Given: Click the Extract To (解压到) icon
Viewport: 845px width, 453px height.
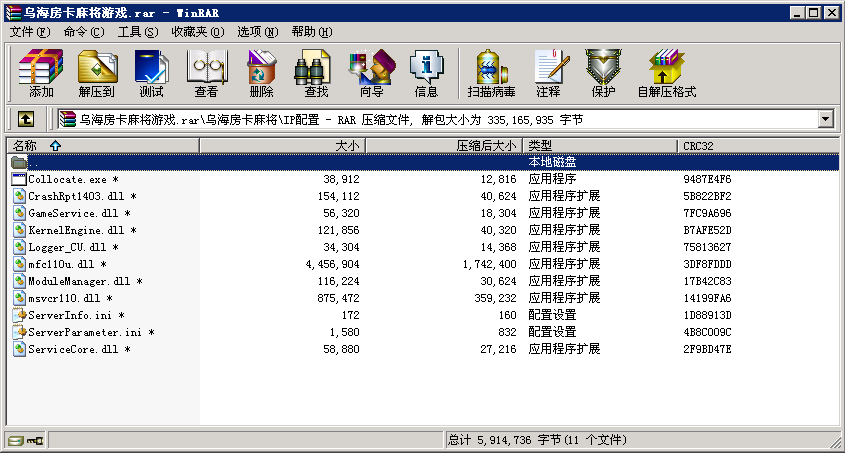Looking at the screenshot, I should click(96, 73).
